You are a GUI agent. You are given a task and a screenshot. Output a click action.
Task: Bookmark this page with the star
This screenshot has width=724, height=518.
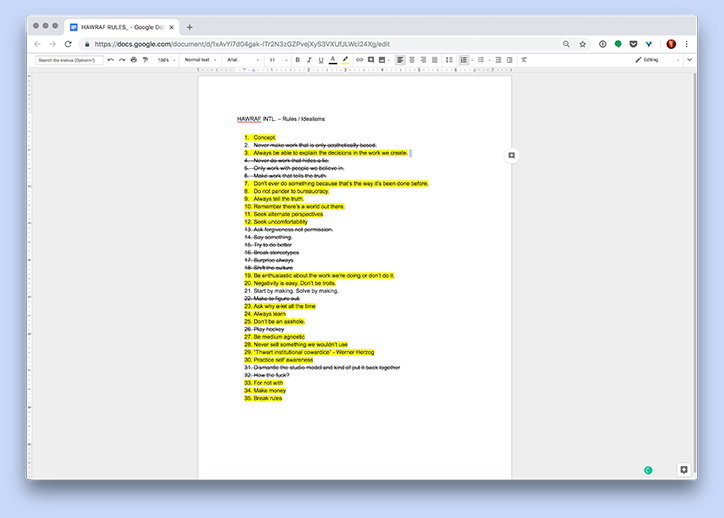click(583, 44)
